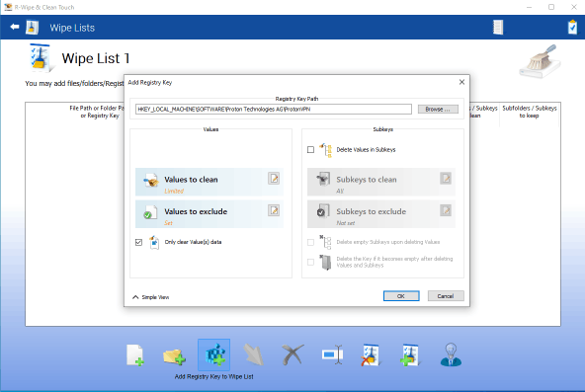
Task: Click the delete wipe list icon
Action: (x=371, y=355)
